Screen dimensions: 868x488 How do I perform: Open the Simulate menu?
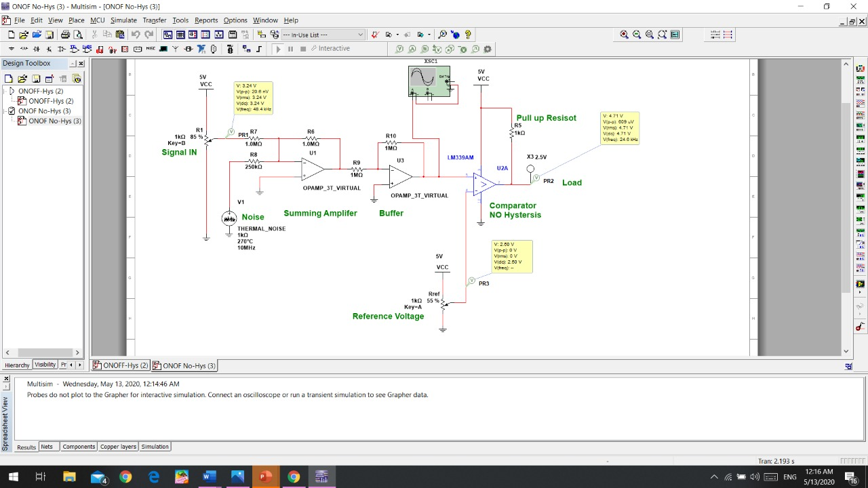pyautogui.click(x=123, y=20)
